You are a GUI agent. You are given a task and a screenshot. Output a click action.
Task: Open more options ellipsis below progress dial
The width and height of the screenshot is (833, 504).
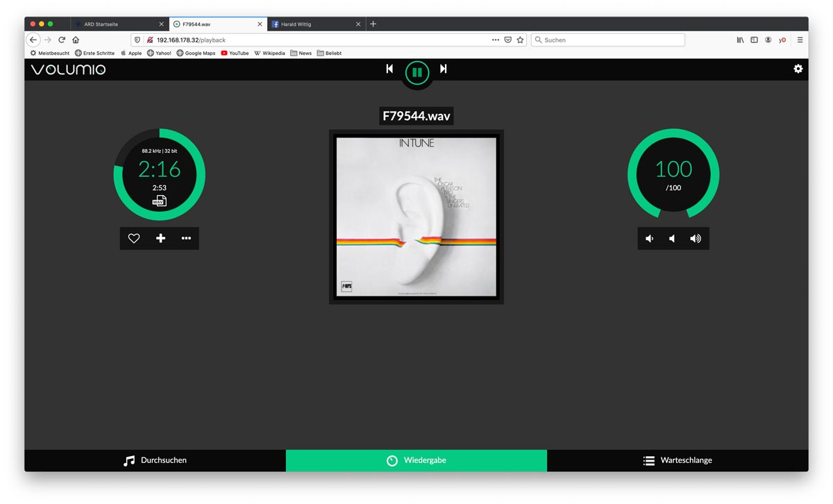click(x=186, y=238)
